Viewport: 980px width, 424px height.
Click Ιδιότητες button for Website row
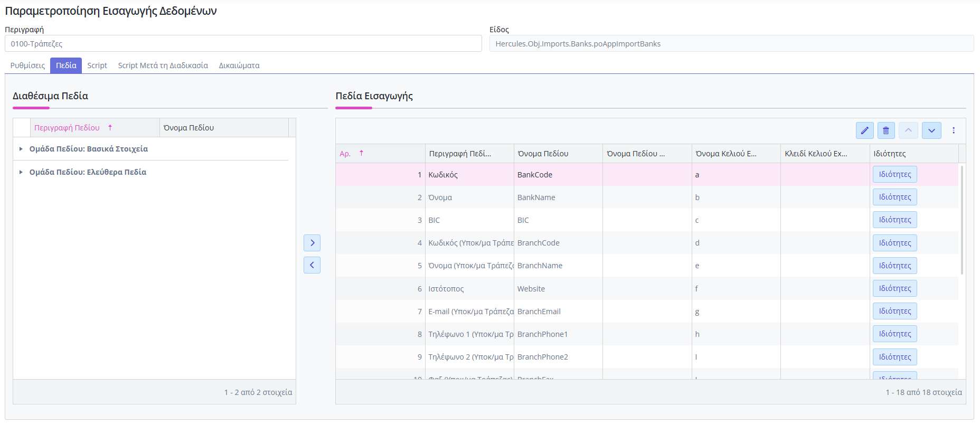click(895, 288)
